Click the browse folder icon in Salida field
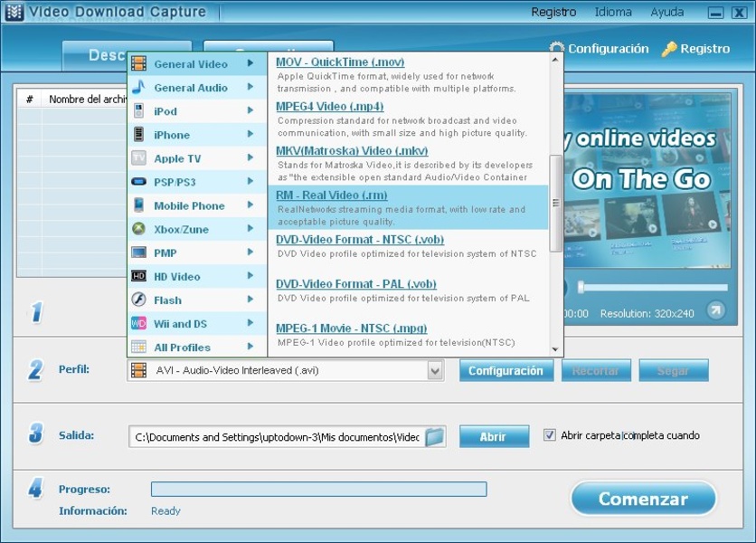 point(434,437)
